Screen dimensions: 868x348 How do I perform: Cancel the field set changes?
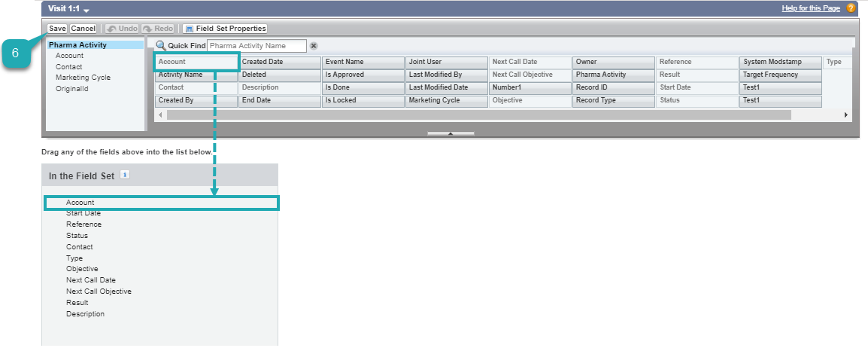pos(83,29)
